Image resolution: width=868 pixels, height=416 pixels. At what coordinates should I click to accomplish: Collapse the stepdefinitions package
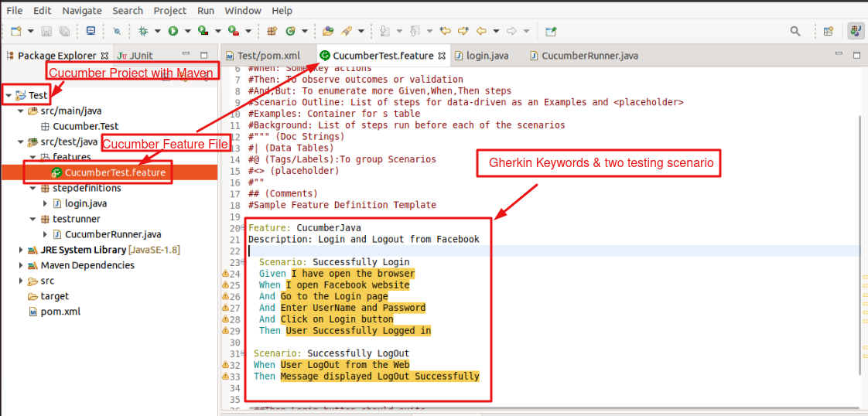click(33, 188)
